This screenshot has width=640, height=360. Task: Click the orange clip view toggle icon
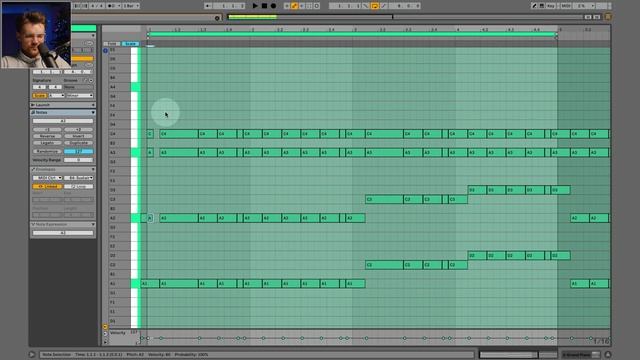point(608,17)
